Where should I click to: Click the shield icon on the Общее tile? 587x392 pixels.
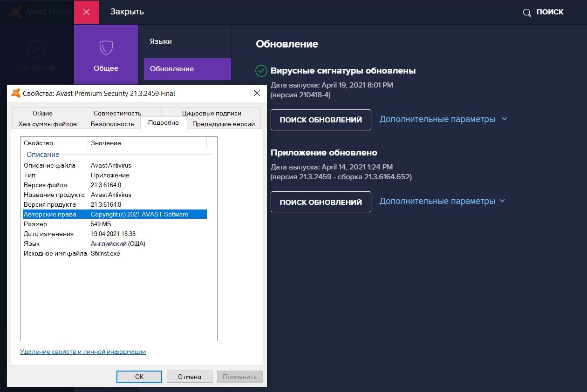pos(106,48)
